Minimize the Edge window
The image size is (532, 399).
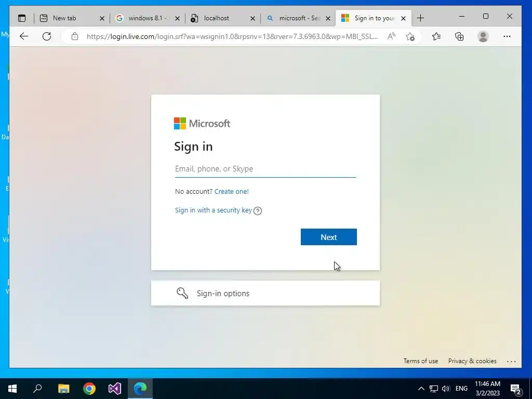tap(462, 16)
